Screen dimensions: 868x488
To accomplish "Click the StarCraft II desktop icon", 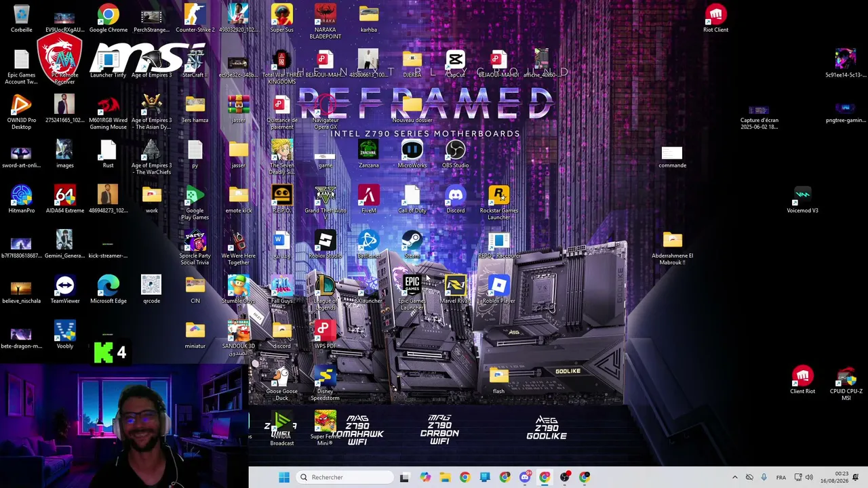I will pyautogui.click(x=195, y=64).
